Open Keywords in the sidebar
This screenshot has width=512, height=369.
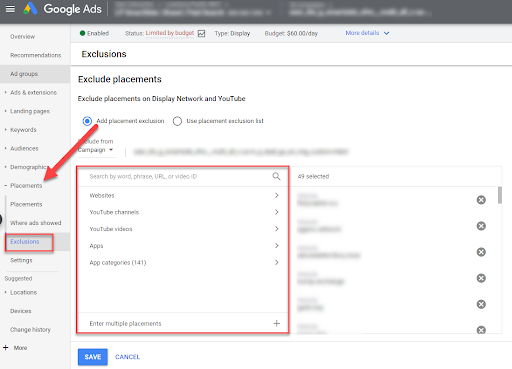tap(23, 130)
